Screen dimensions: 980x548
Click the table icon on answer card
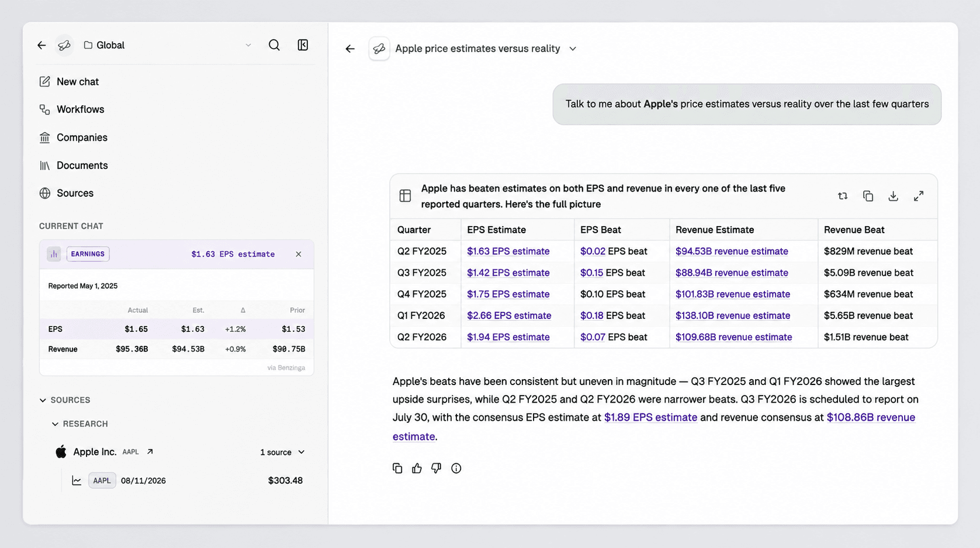coord(405,196)
